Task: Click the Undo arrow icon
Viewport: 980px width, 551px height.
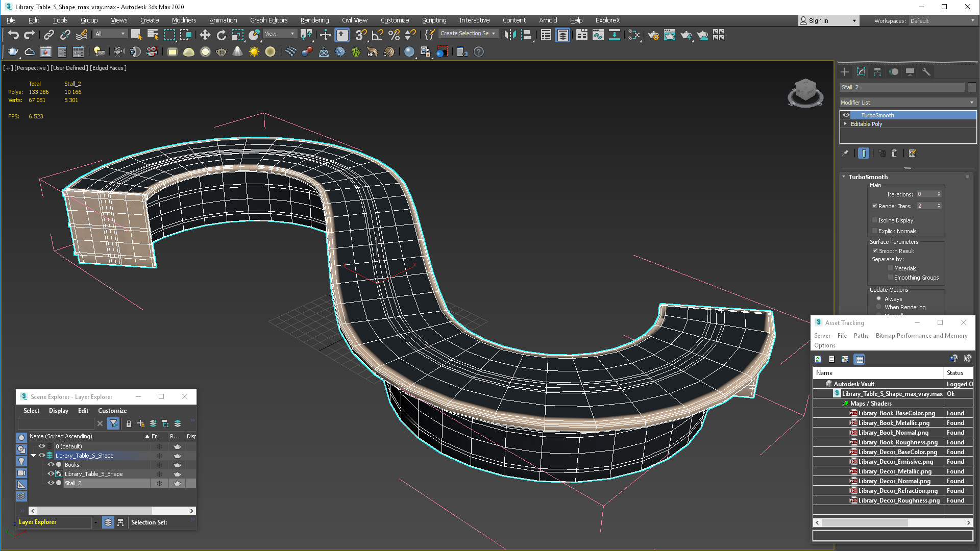Action: (13, 35)
